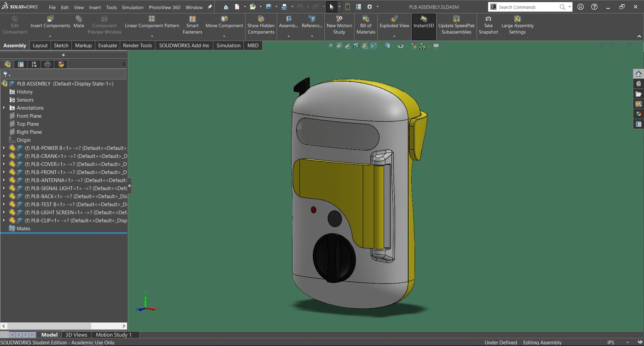
Task: Click Update SpeedPak Subassemblies
Action: (x=457, y=25)
